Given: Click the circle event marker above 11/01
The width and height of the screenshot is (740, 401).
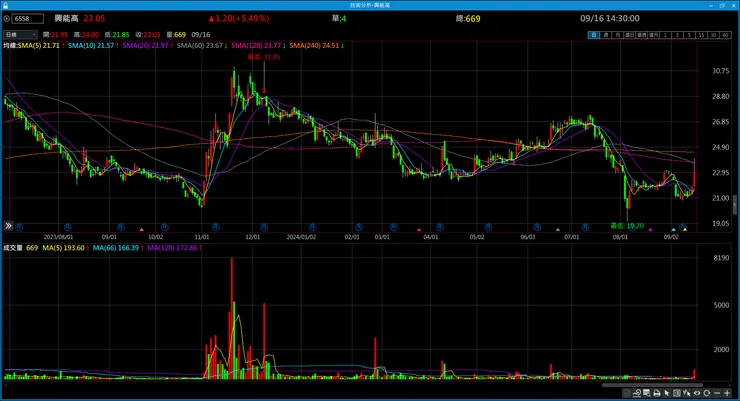Looking at the screenshot, I should [215, 227].
